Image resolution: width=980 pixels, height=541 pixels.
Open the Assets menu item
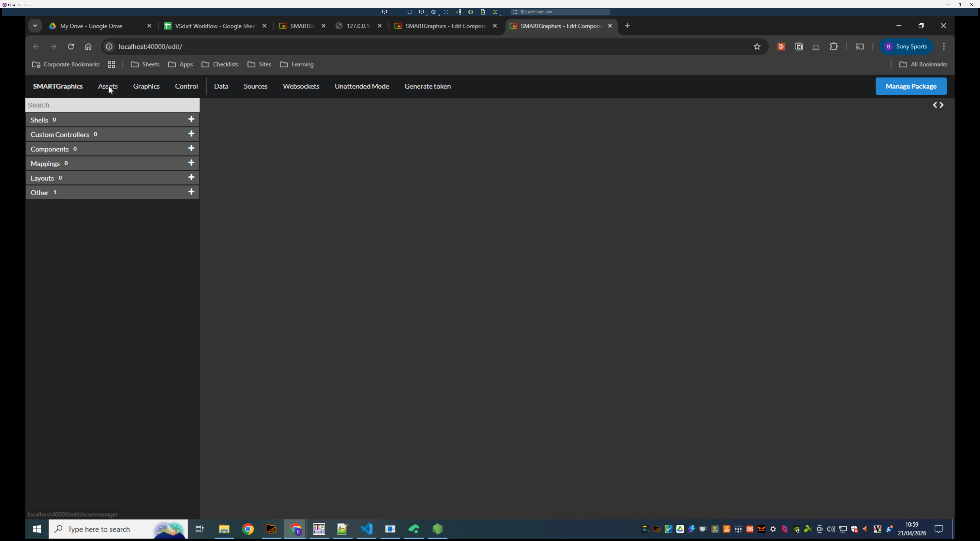pos(108,86)
